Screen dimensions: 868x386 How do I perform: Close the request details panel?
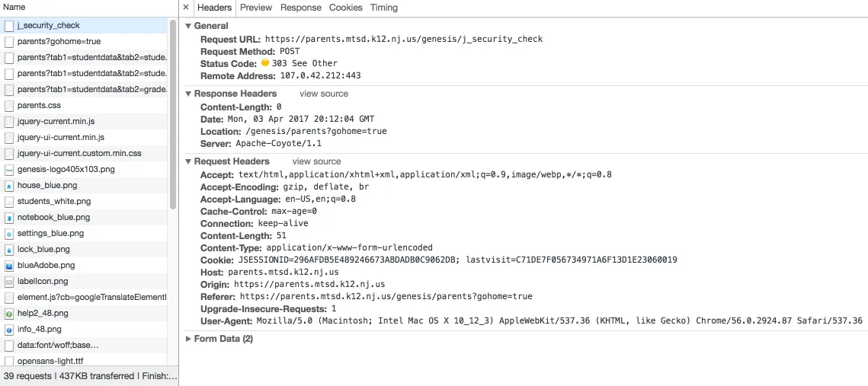pos(186,8)
